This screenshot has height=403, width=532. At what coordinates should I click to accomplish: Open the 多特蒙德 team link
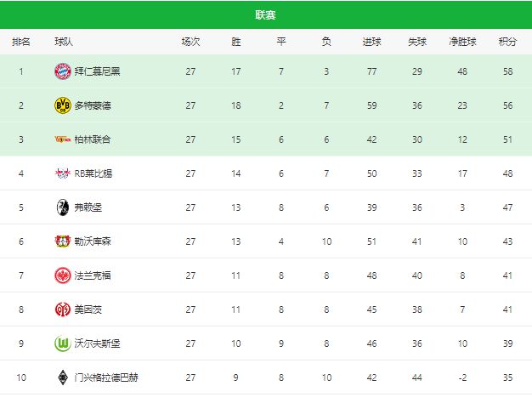click(x=93, y=105)
